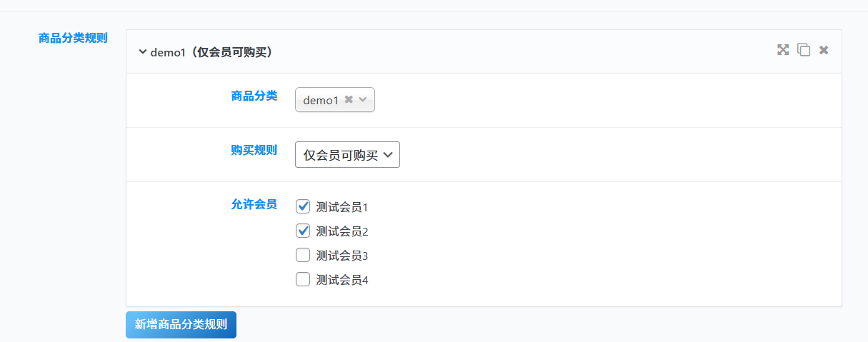
Task: Open the 仅会员可购买 purchase rule dropdown
Action: point(347,155)
